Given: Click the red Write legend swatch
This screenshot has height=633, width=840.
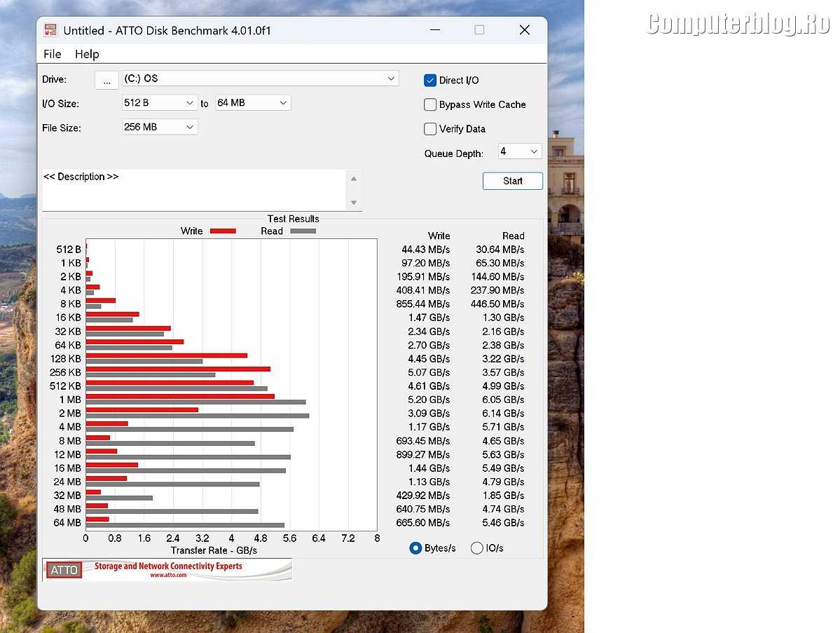Looking at the screenshot, I should 223,231.
